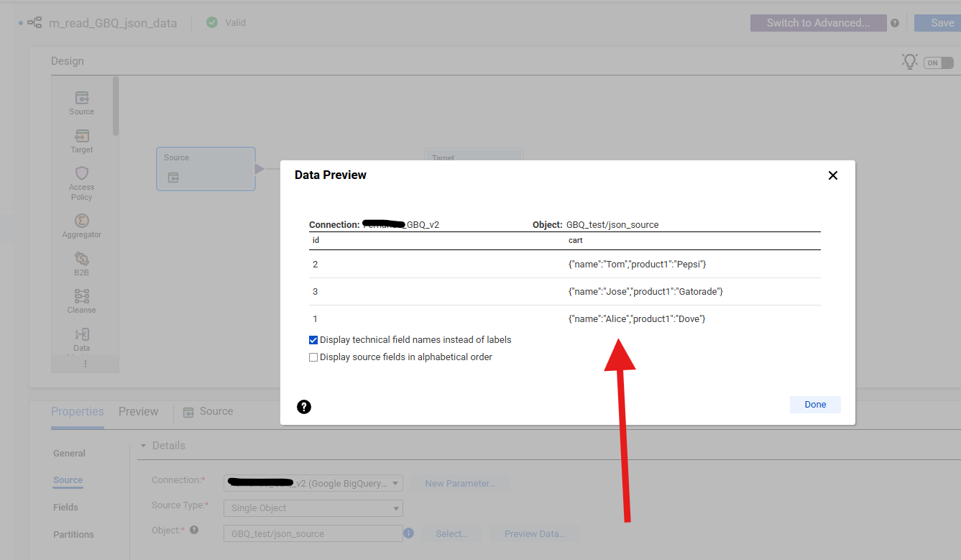Open the General properties section
Viewport: 961px width, 560px height.
[69, 454]
